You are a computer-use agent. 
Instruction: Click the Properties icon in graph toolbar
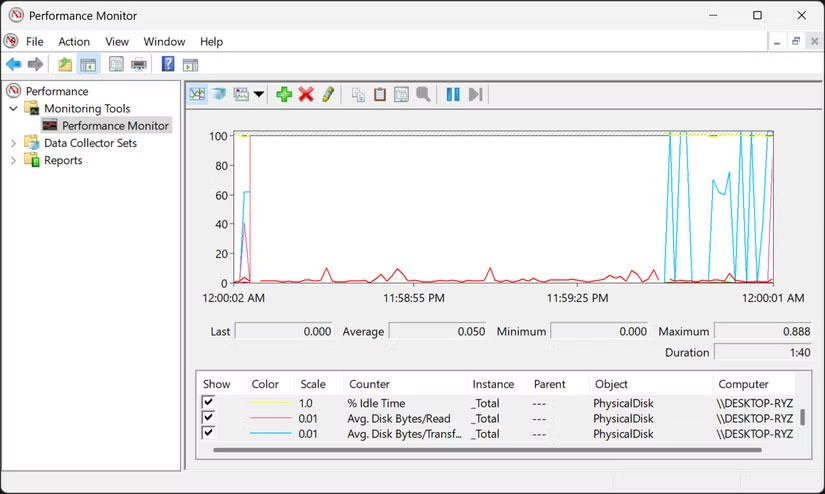(x=401, y=94)
